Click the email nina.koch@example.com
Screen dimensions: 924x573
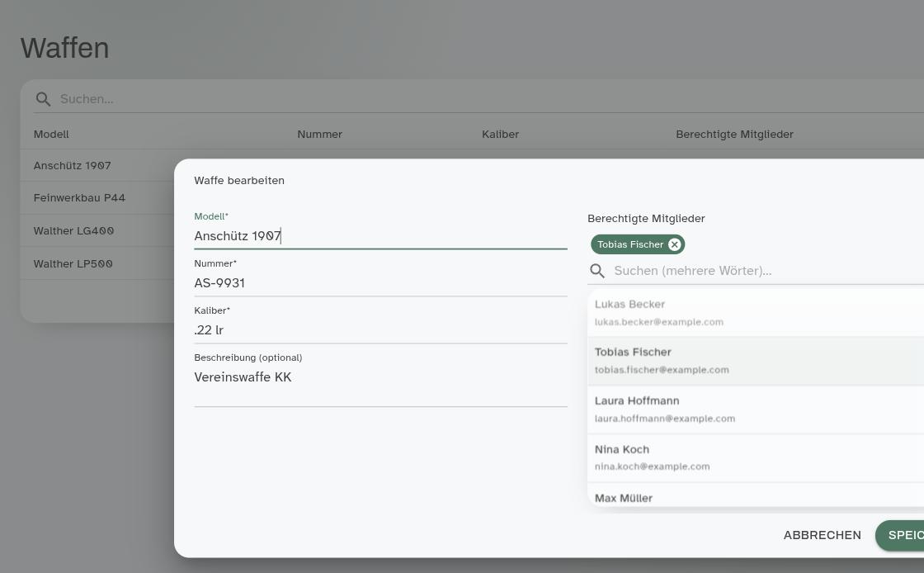click(x=652, y=466)
